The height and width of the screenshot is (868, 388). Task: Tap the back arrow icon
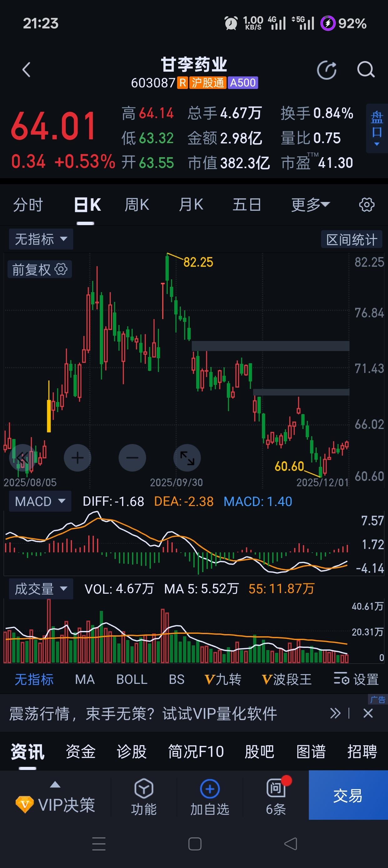pyautogui.click(x=26, y=70)
